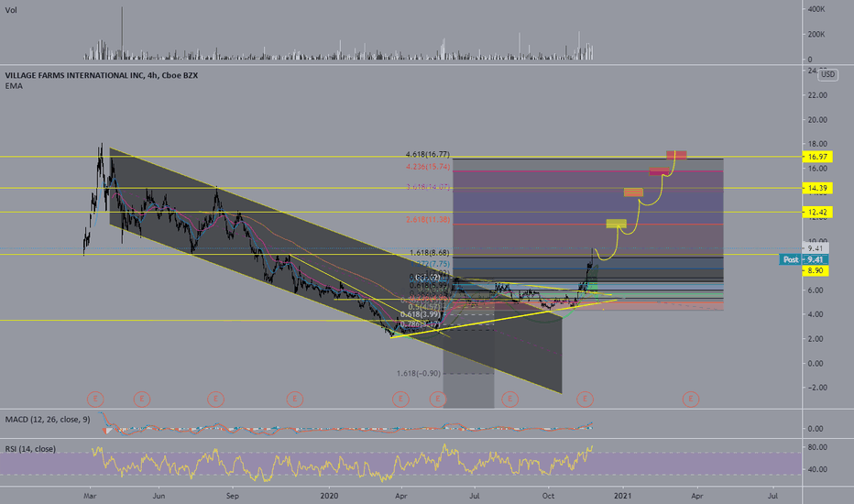Click the magenta target box near 15.74 level
The image size is (854, 504).
pos(659,171)
